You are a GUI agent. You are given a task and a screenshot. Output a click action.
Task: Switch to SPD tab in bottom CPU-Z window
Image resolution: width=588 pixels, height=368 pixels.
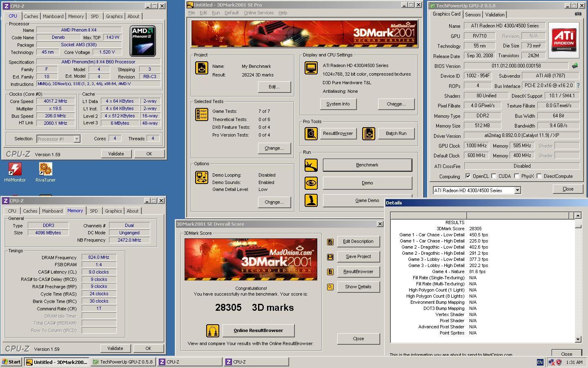(94, 211)
